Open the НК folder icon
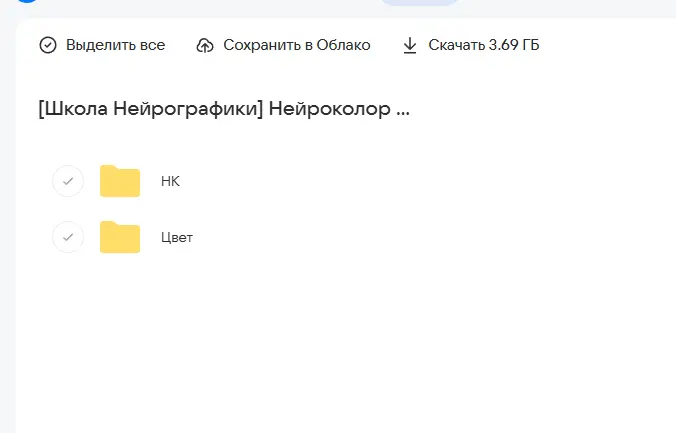Image resolution: width=676 pixels, height=433 pixels. 120,181
